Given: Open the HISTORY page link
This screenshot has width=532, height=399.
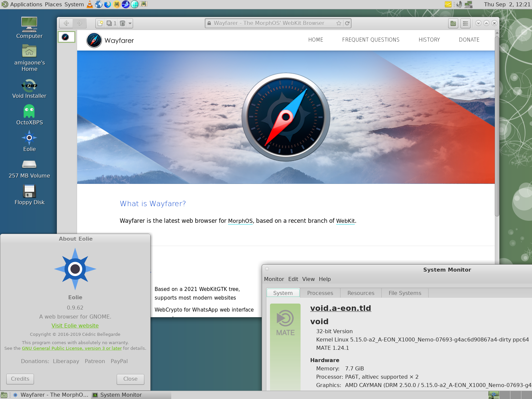Looking at the screenshot, I should coord(429,40).
